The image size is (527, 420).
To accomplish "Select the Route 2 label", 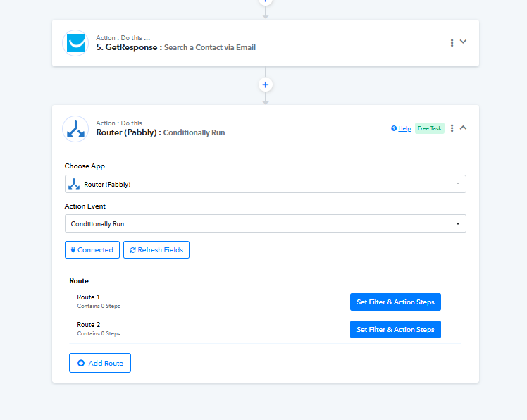I will click(89, 325).
